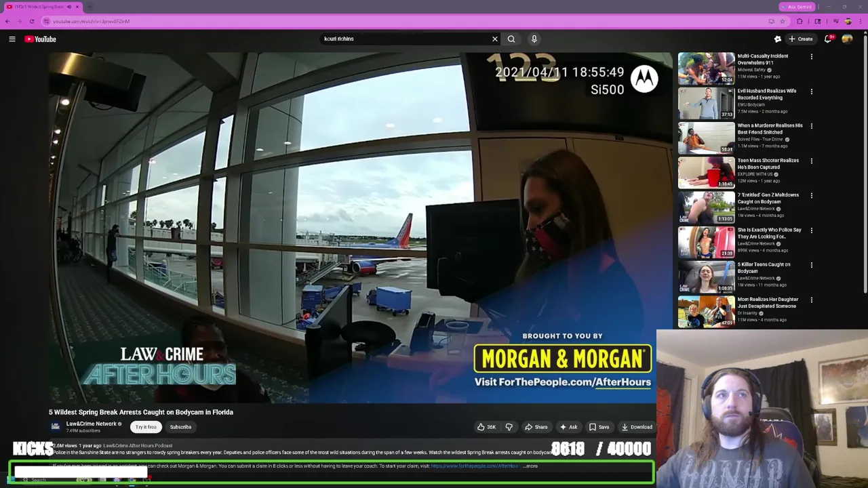Like the video (36K thumbs up)
868x488 pixels.
pyautogui.click(x=486, y=427)
